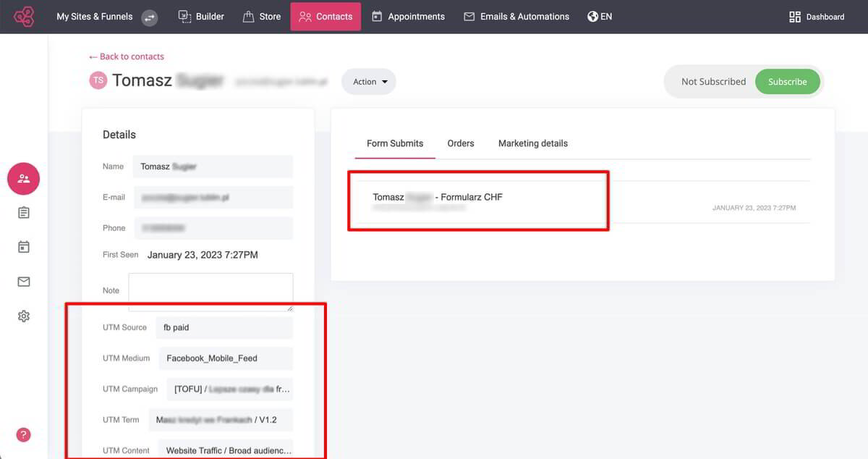
Task: Open settings via the gear icon
Action: pyautogui.click(x=23, y=316)
